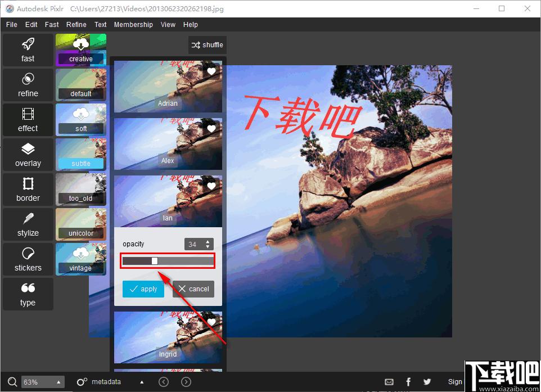Download creative pack cloud icon
The width and height of the screenshot is (541, 392).
point(81,44)
